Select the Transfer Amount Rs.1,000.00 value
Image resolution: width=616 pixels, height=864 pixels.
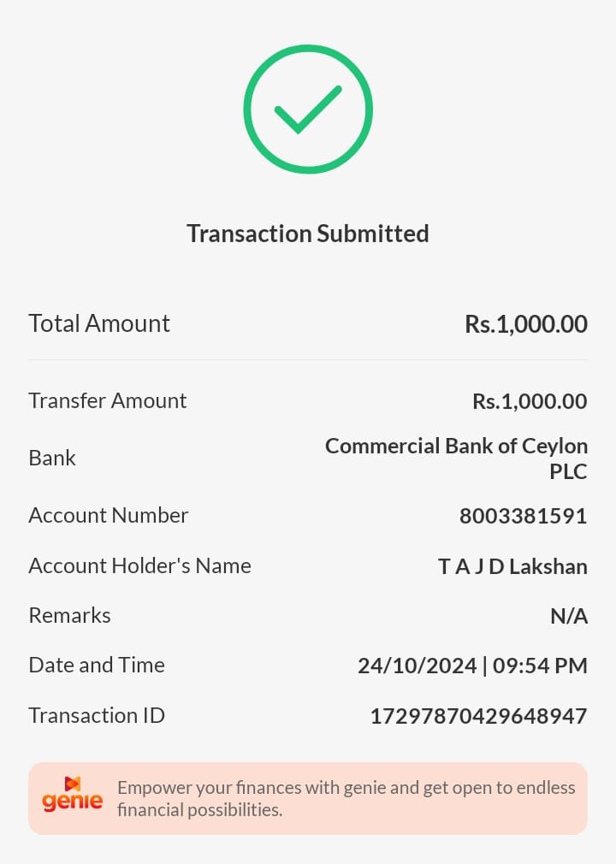click(x=530, y=401)
